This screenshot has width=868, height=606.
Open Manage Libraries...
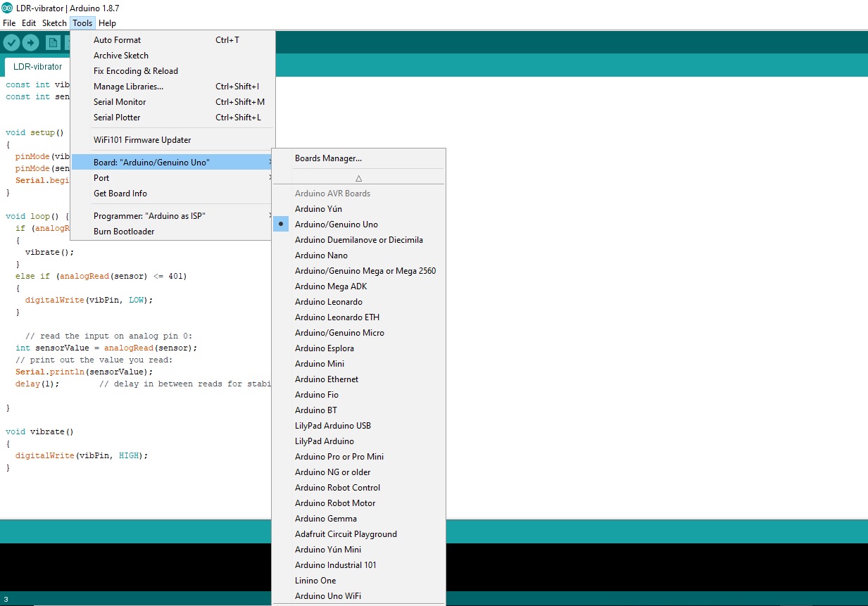[x=172, y=87]
